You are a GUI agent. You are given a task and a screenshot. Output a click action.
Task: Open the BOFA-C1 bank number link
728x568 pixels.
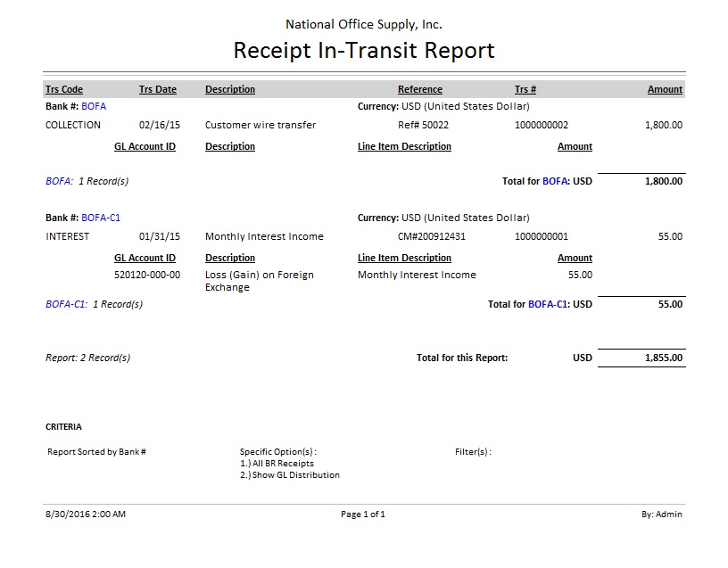(x=101, y=218)
